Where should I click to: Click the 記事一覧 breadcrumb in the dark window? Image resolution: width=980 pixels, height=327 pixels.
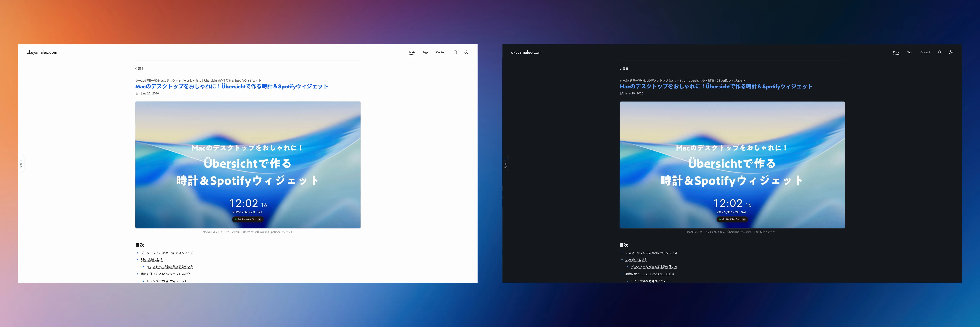636,81
